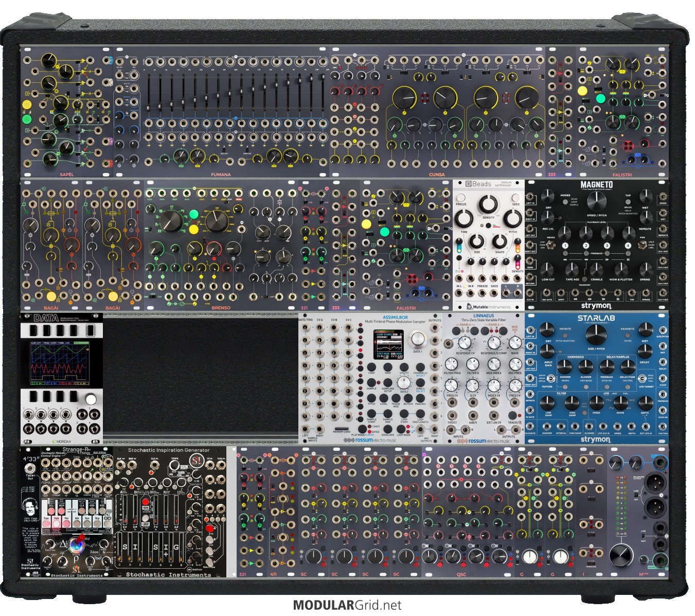Screen dimensions: 695x616
Task: Click the red joystick on Strange-R
Action: click(81, 540)
